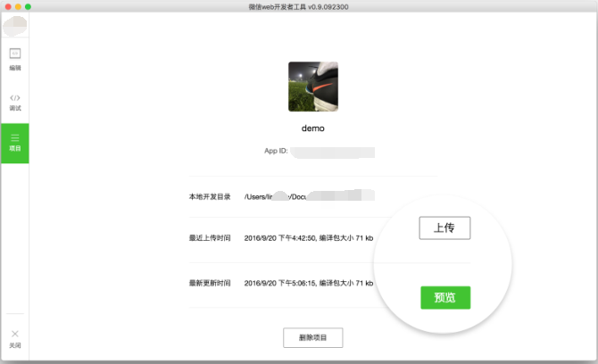
Task: Switch to the 调试 (Debug) code icon
Action: 14,100
